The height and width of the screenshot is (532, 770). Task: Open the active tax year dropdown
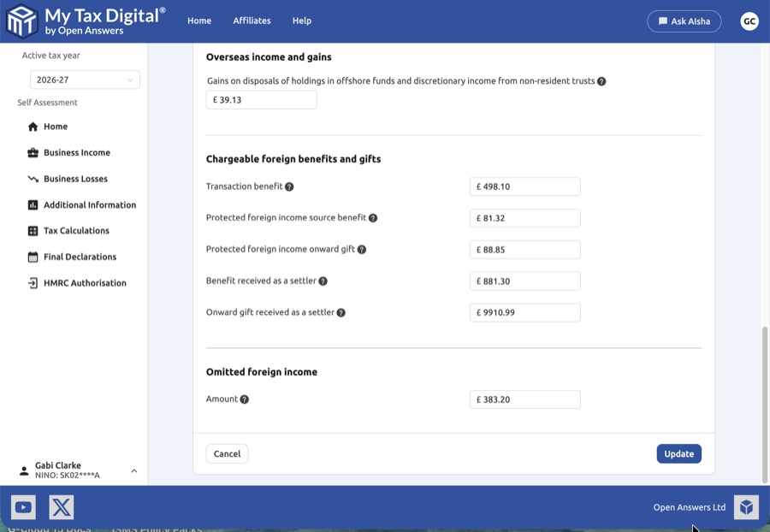85,80
